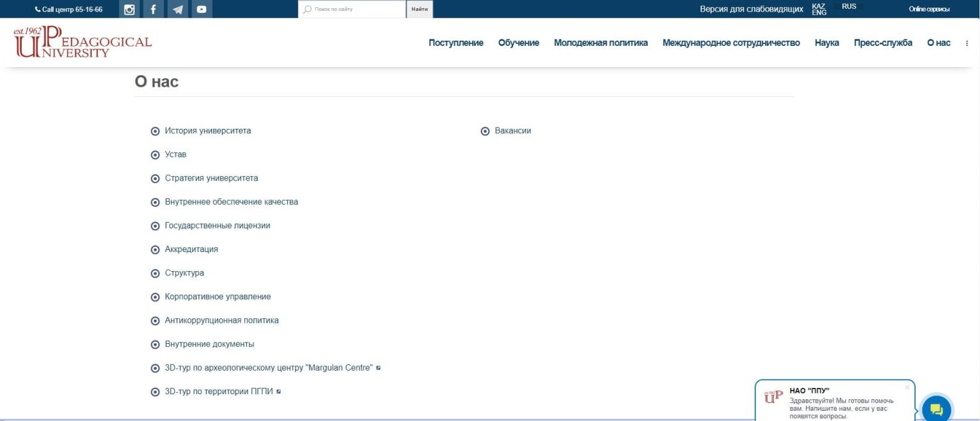Open the Поступление navigation menu

pyautogui.click(x=456, y=43)
